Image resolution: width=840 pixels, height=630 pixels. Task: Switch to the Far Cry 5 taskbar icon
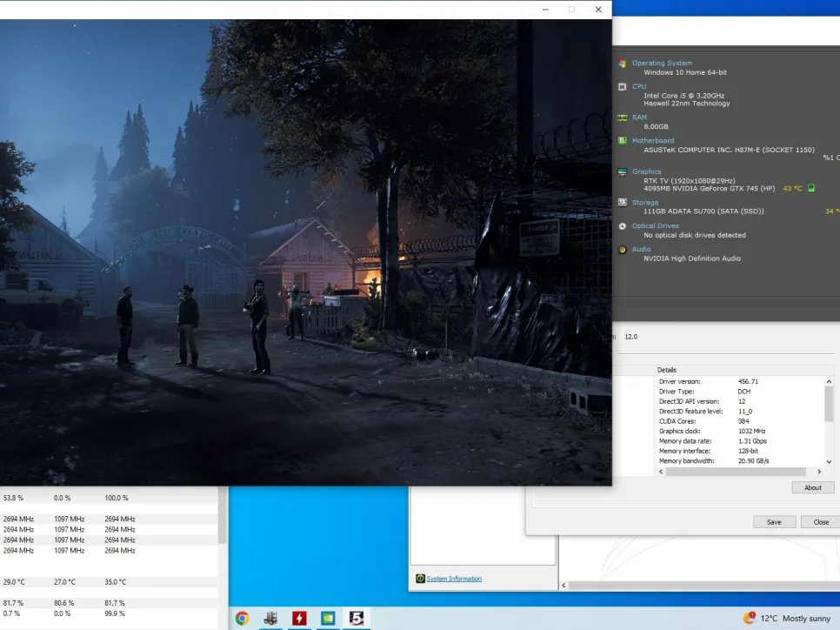[357, 618]
